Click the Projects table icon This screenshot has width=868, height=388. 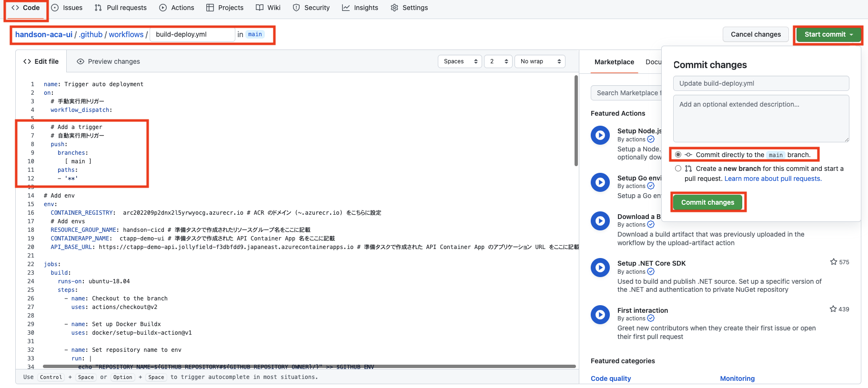[x=210, y=8]
